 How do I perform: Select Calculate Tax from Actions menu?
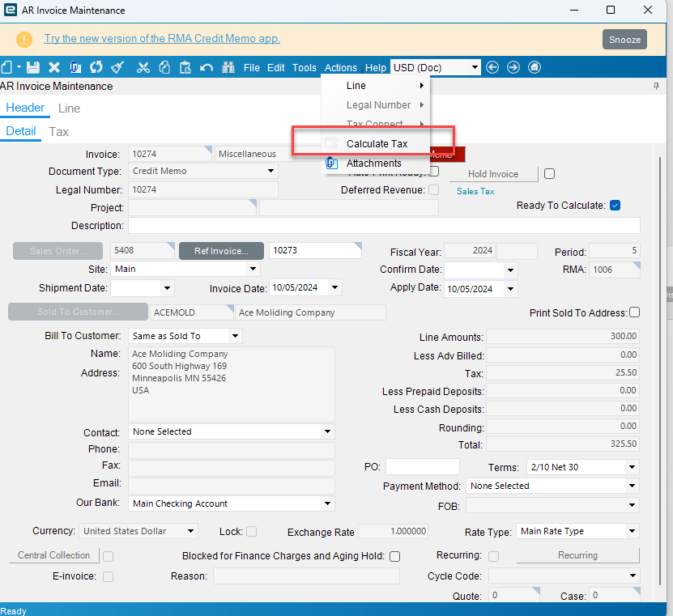click(x=377, y=144)
